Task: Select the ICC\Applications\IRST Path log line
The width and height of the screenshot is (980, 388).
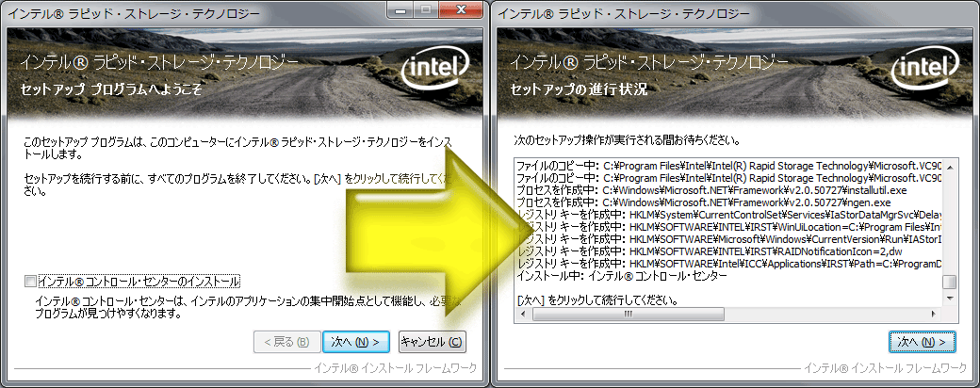Action: coord(730,264)
